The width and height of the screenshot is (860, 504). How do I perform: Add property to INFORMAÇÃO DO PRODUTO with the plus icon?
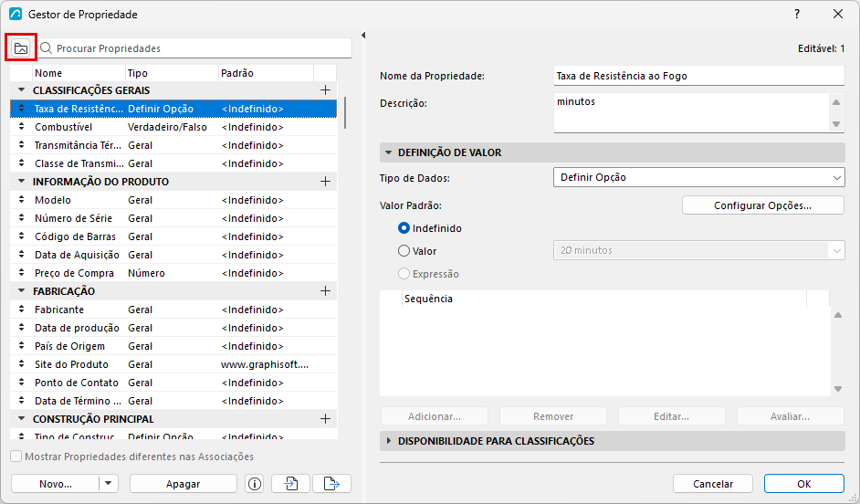click(x=325, y=182)
